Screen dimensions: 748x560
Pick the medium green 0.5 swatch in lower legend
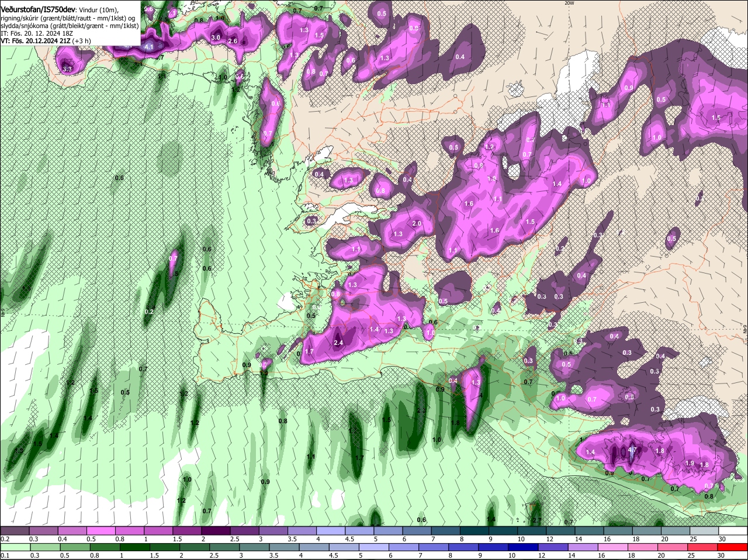[x=75, y=547]
